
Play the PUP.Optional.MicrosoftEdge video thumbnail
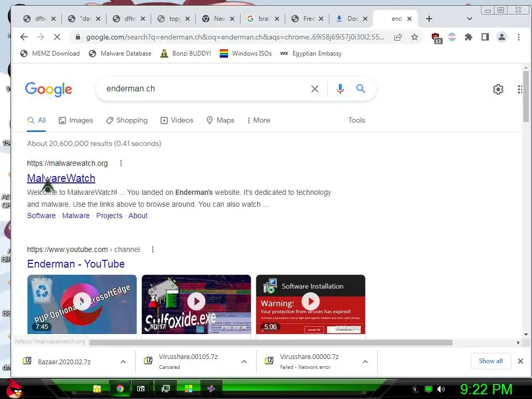82,301
